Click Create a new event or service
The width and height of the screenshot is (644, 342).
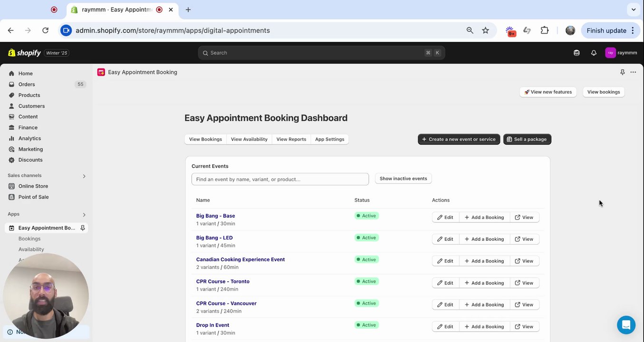pos(459,139)
